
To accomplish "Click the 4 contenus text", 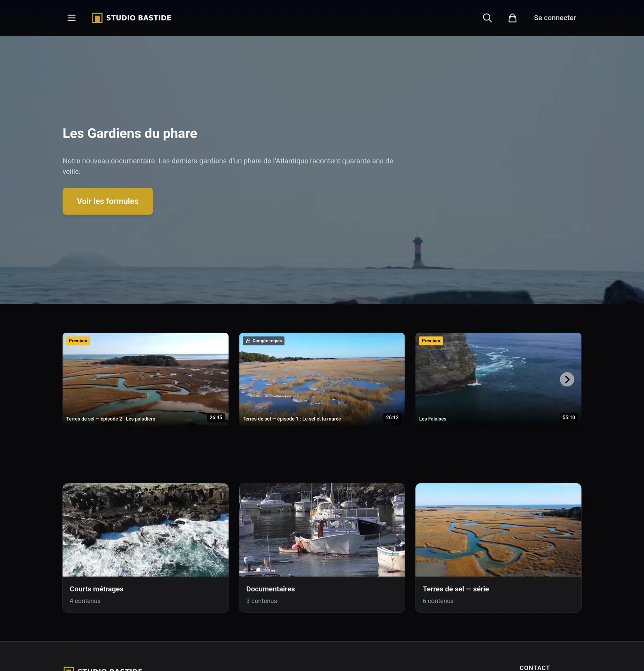I will pyautogui.click(x=85, y=601).
